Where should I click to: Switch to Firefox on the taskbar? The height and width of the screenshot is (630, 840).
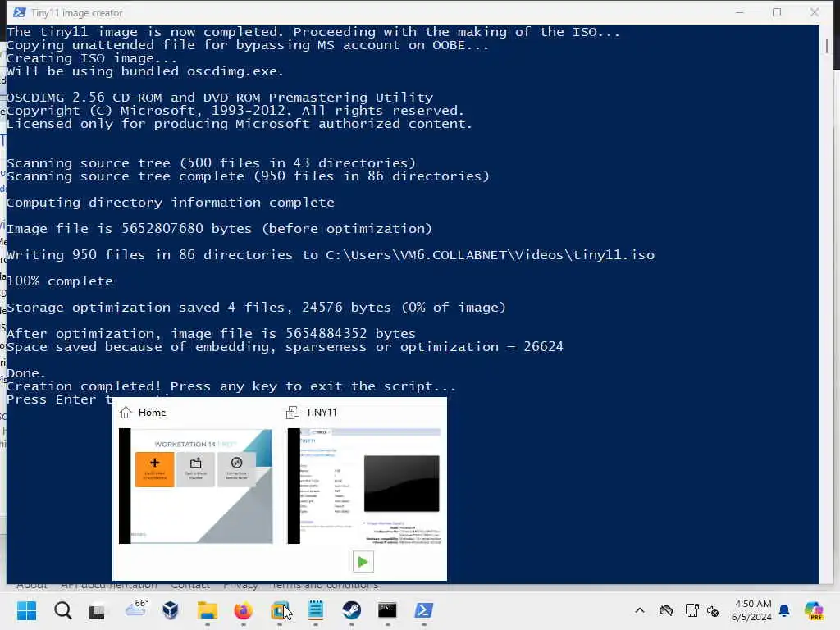(243, 610)
